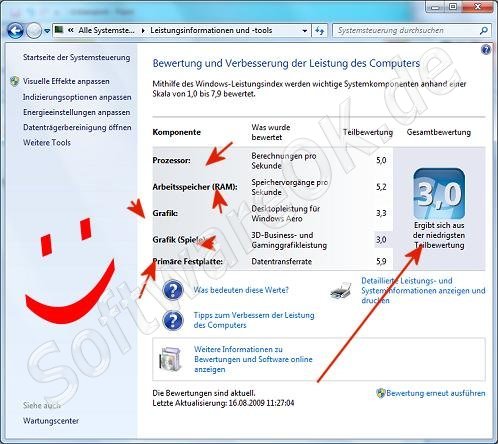The image size is (498, 444).
Task: Click the RAM subscore 5,2
Action: click(381, 187)
